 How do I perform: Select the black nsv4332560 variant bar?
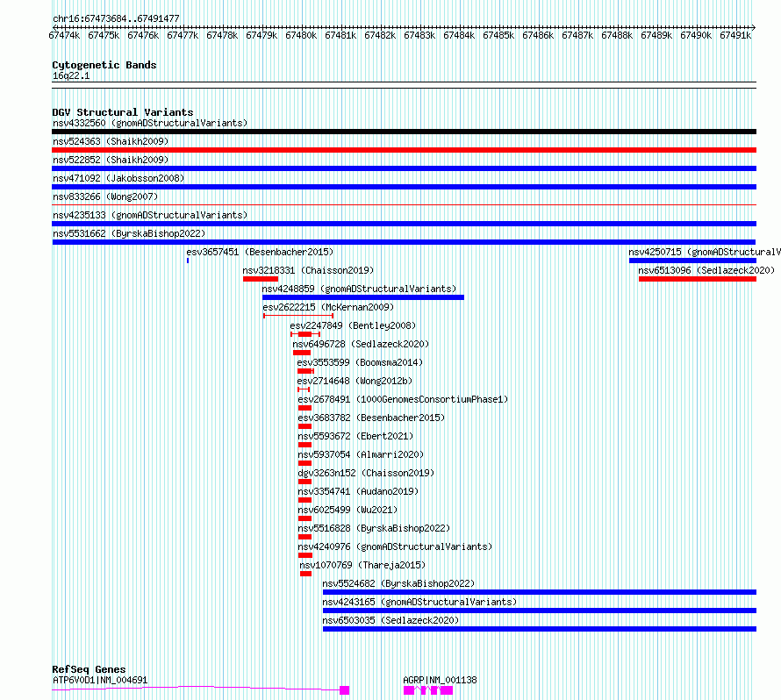pyautogui.click(x=404, y=132)
